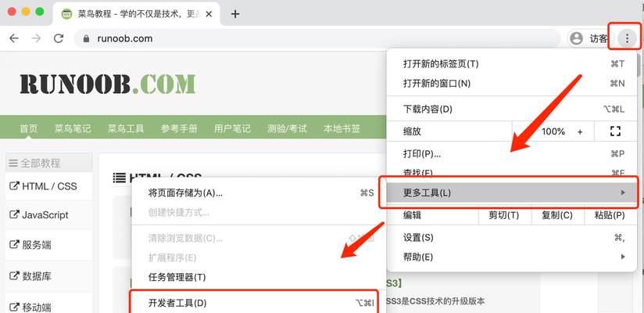Go back with the back arrow
644x313 pixels.
(x=14, y=38)
